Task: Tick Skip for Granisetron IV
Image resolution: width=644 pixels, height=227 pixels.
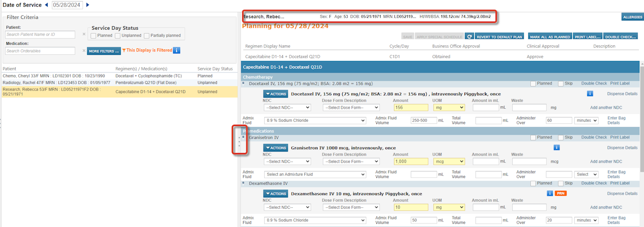Action: (x=561, y=137)
